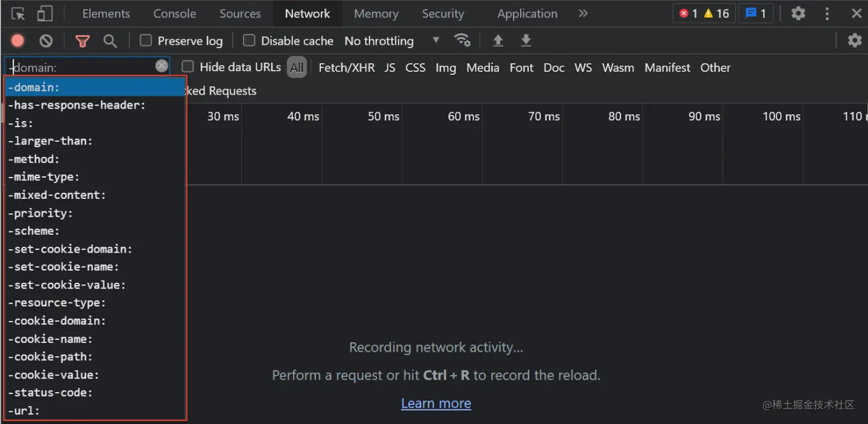Open the Application tab
The width and height of the screenshot is (868, 424).
pos(527,14)
